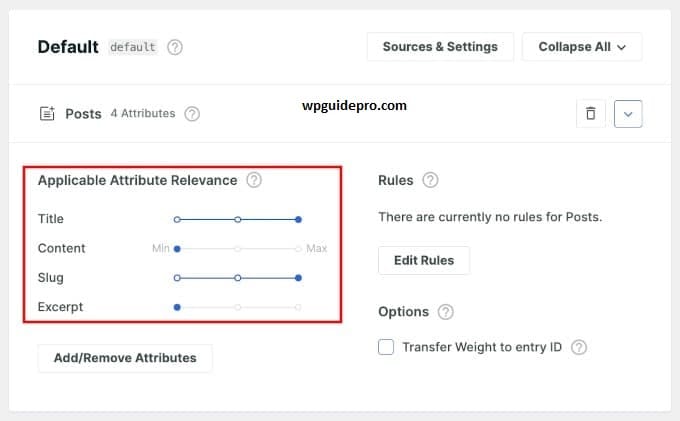Viewport: 680px width, 421px height.
Task: Click the help icon next to Posts attributes
Action: (x=192, y=114)
